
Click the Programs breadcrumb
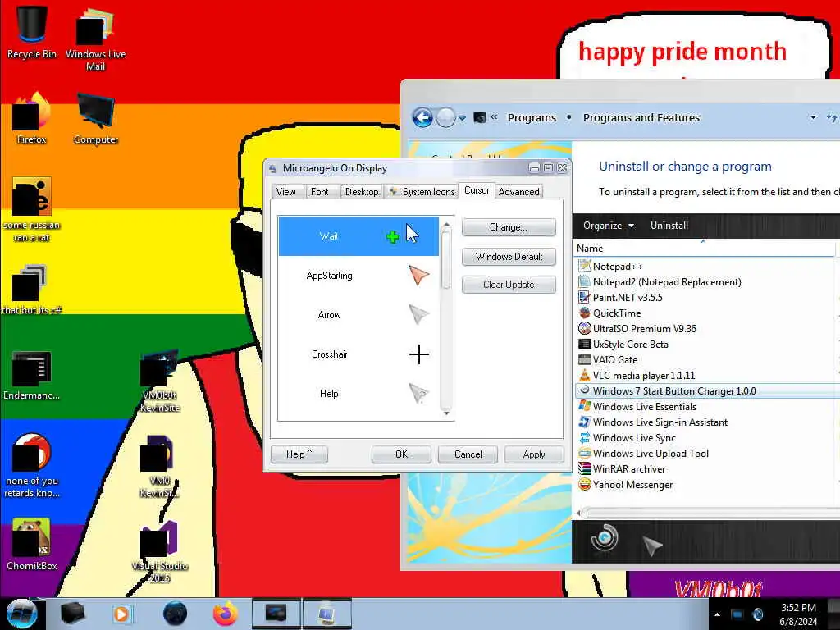click(x=532, y=118)
